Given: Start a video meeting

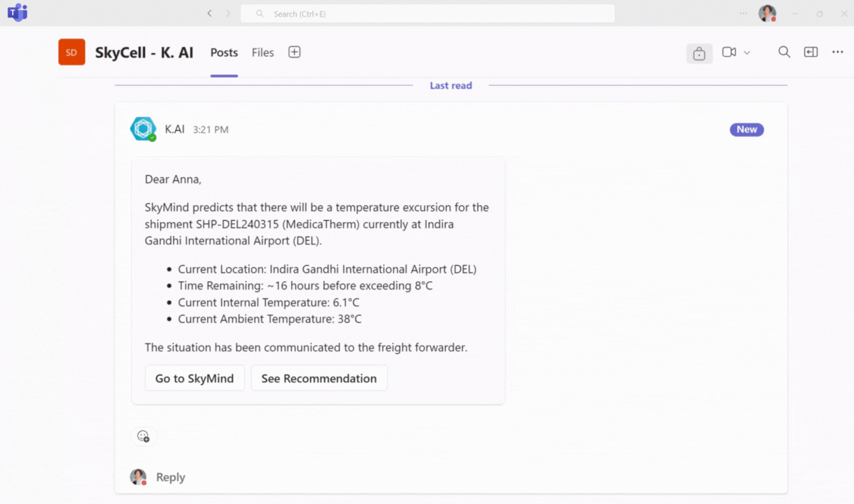Looking at the screenshot, I should pos(729,52).
